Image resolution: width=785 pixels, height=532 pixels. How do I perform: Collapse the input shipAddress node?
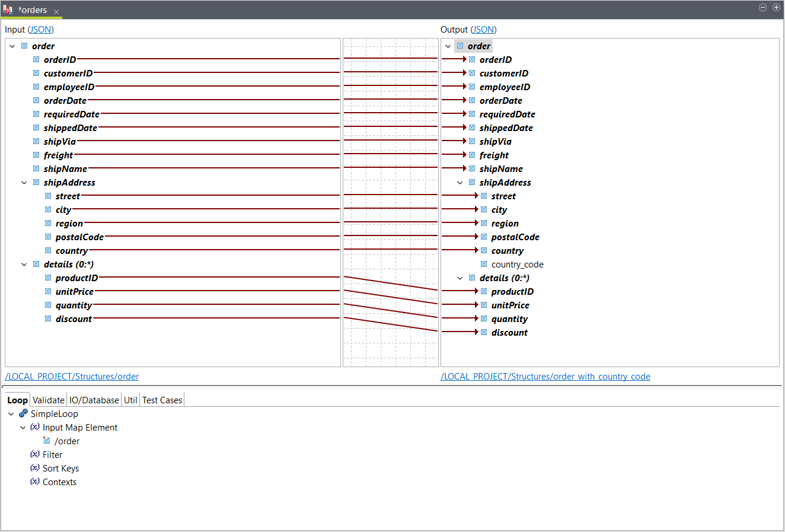[x=24, y=183]
